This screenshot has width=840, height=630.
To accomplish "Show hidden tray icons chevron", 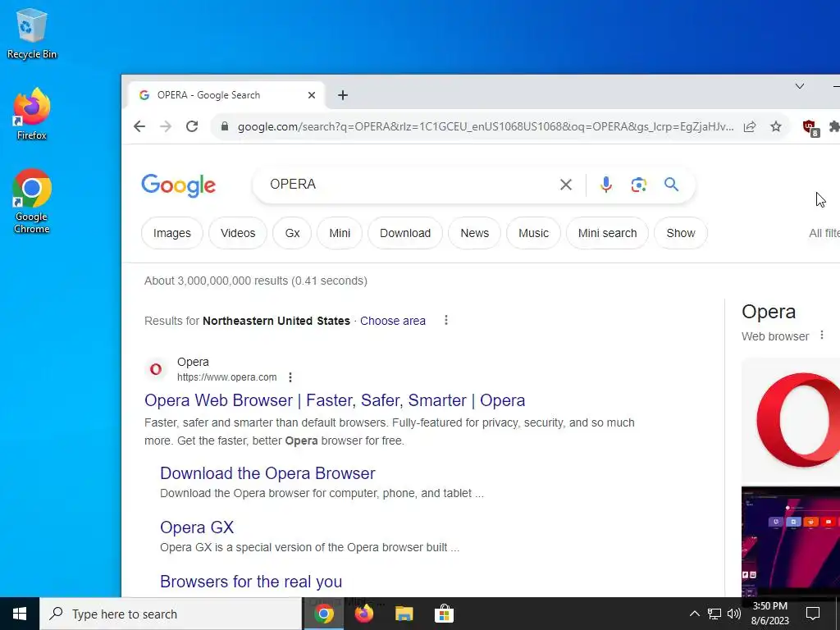I will click(x=694, y=614).
